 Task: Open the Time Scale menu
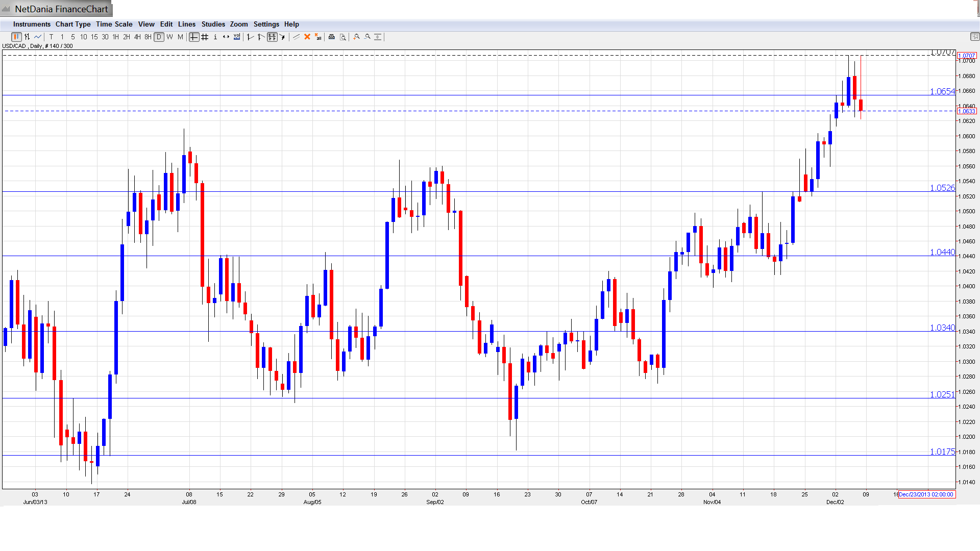(114, 24)
